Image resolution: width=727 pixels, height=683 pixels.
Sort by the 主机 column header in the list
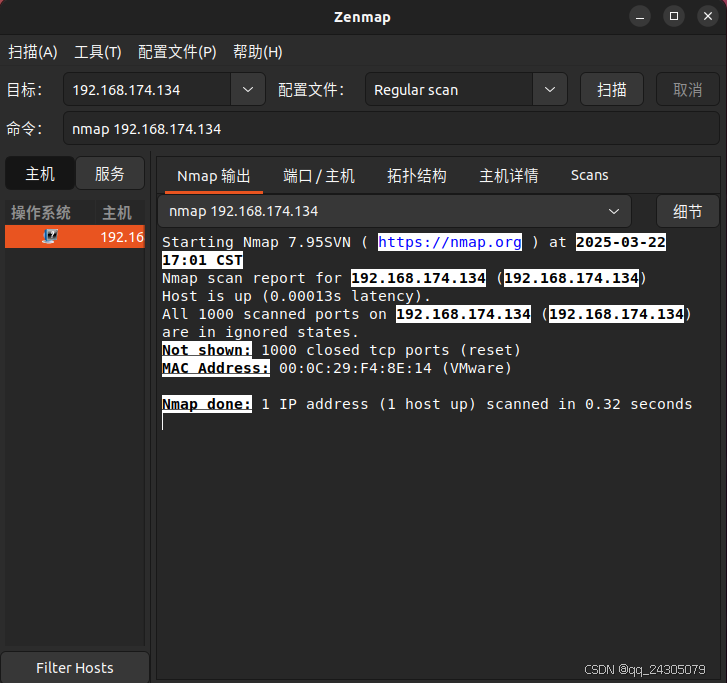click(120, 213)
